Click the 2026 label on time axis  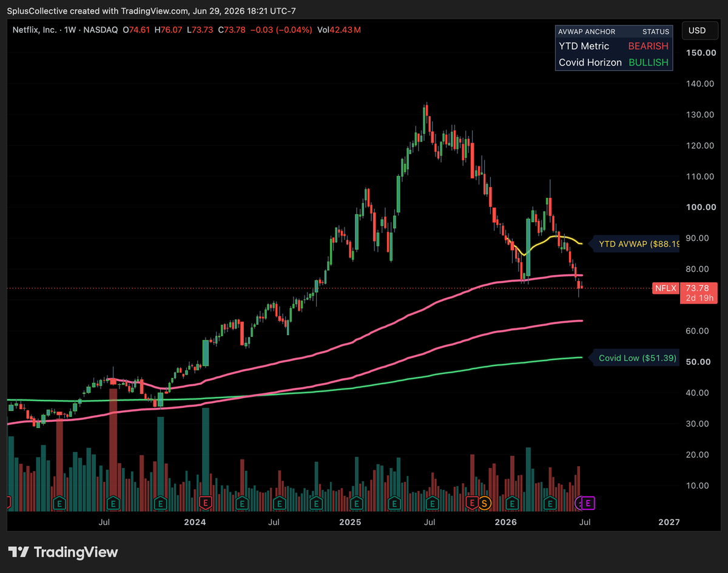505,522
